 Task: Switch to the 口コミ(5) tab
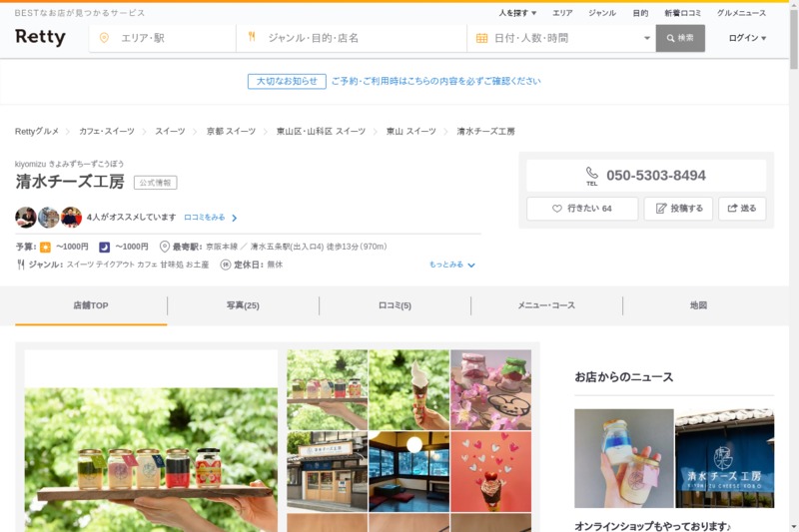(395, 305)
